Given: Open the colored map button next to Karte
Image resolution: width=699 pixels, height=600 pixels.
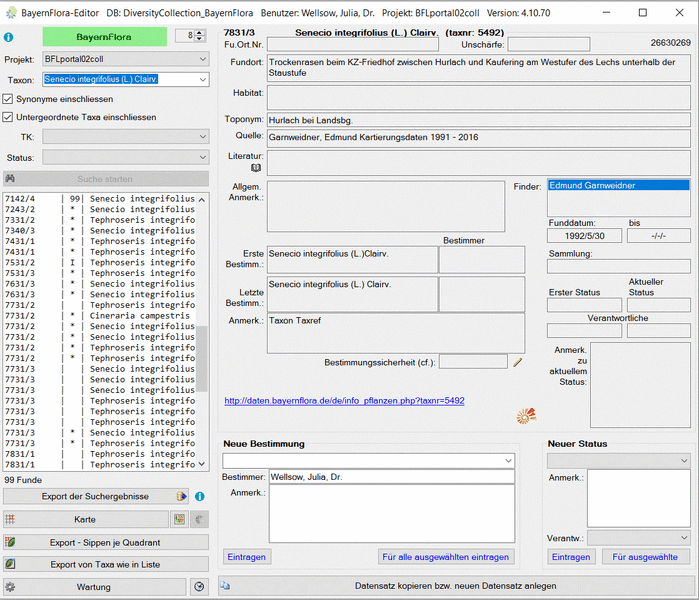Looking at the screenshot, I should tap(180, 519).
